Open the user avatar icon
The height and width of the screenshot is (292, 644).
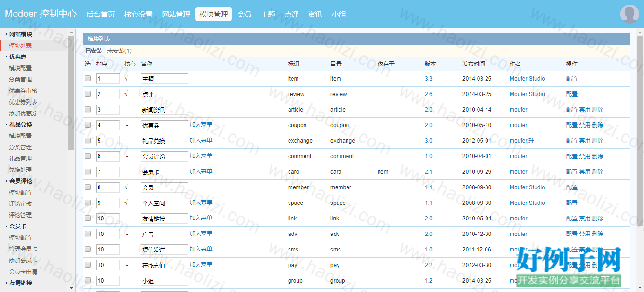pyautogui.click(x=630, y=14)
